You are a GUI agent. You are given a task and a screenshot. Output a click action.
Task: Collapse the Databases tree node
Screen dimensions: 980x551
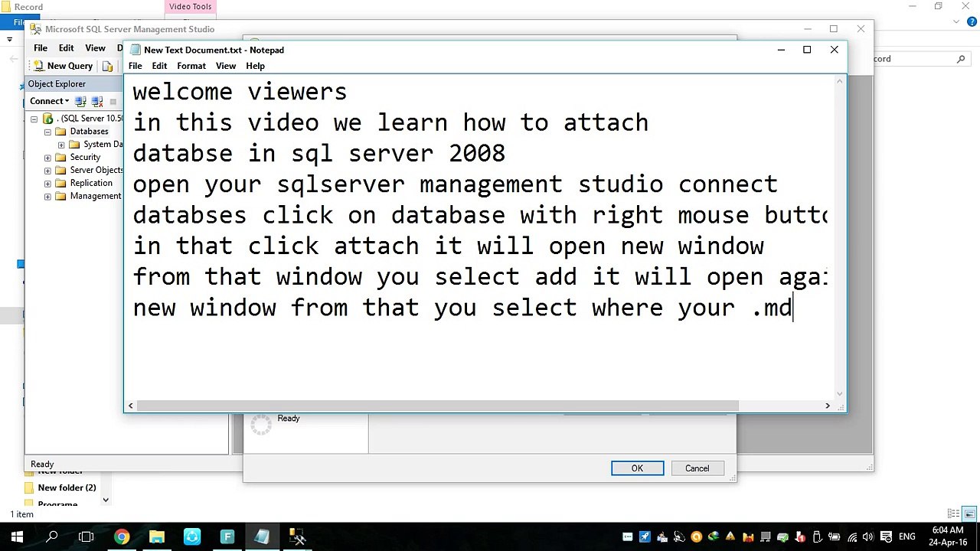47,132
